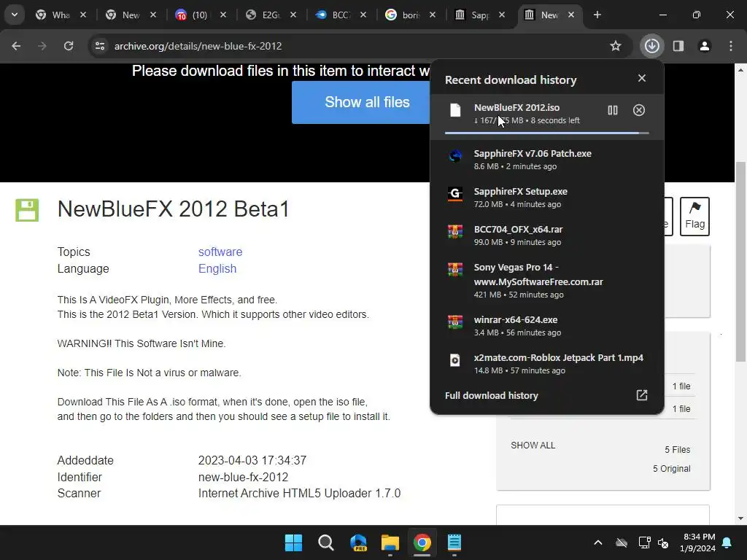
Task: Switch to the 'bori' Google tab
Action: [403, 15]
